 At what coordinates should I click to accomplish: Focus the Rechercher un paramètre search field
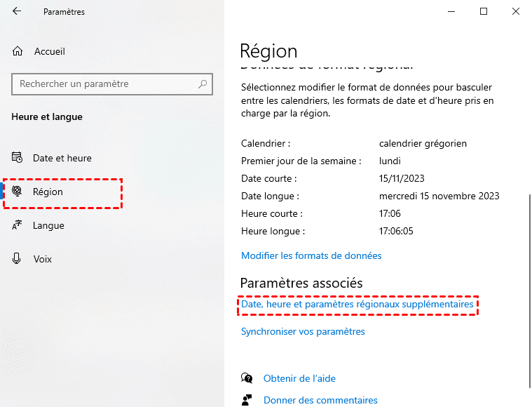(105, 84)
